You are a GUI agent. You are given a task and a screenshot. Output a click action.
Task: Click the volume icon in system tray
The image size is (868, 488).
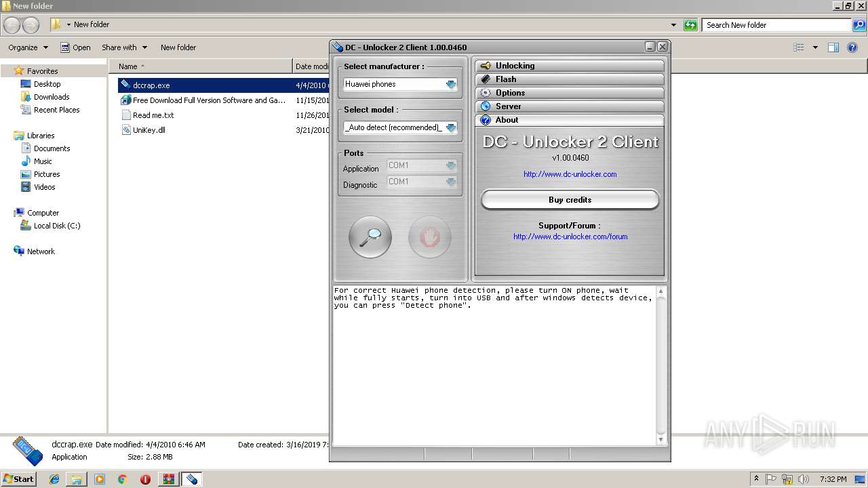coord(804,479)
